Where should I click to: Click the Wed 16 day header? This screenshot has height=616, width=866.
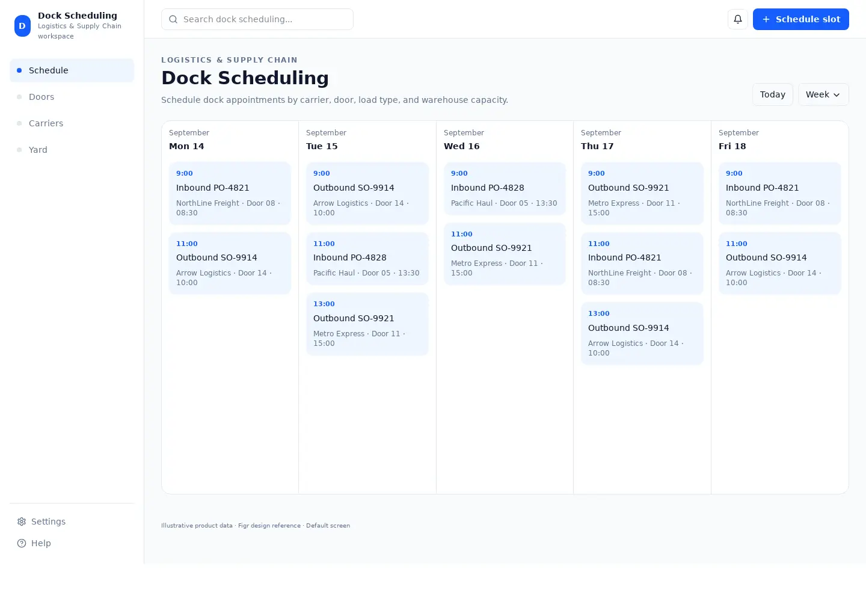[462, 146]
